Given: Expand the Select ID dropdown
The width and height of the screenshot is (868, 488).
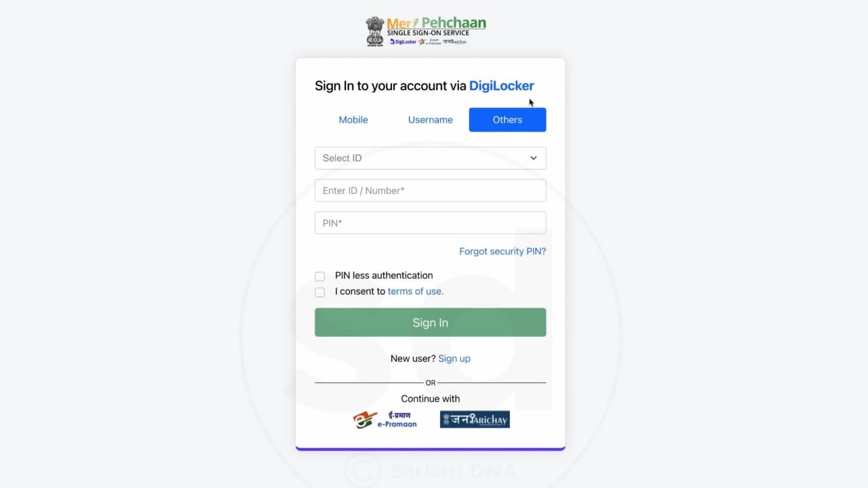Looking at the screenshot, I should (x=430, y=158).
